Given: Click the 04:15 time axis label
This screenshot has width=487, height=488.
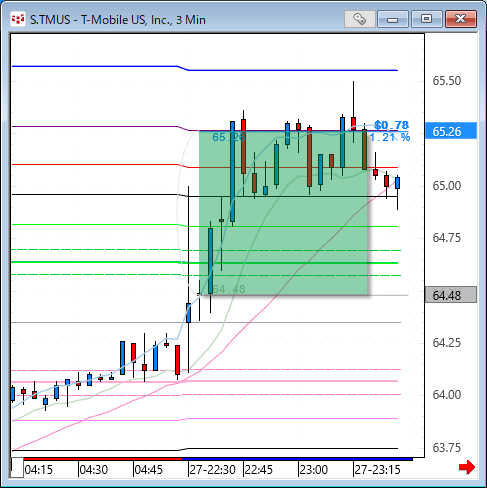Looking at the screenshot, I should [x=39, y=470].
